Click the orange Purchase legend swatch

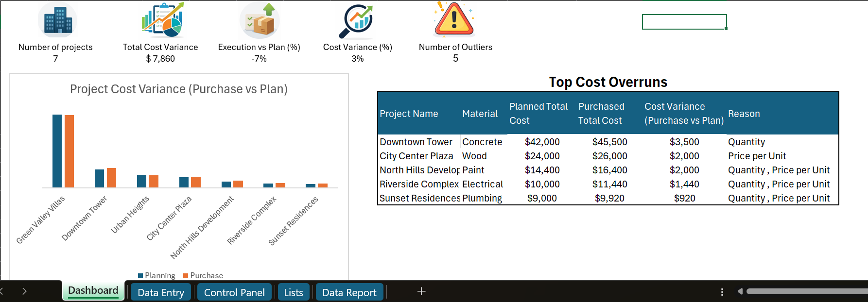point(186,276)
